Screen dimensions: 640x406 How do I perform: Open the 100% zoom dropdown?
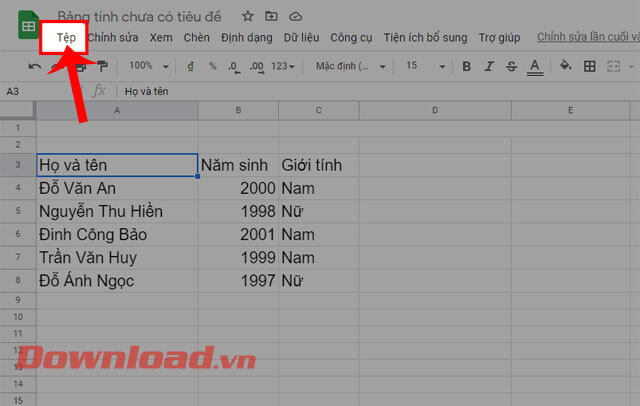coord(149,66)
